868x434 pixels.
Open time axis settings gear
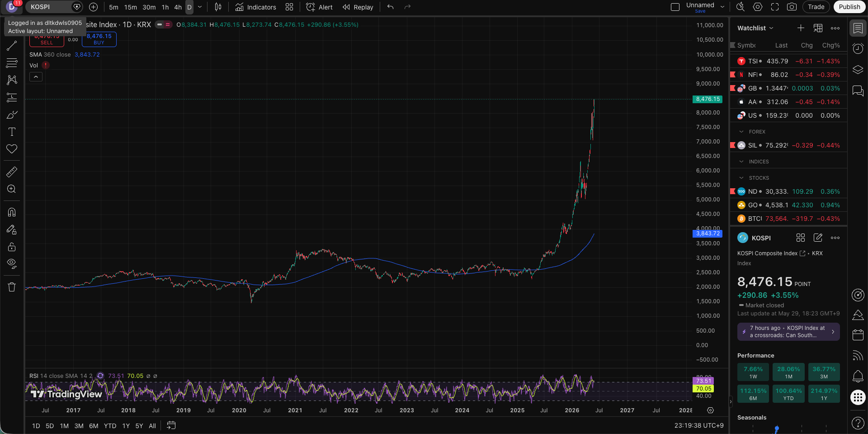tap(710, 410)
